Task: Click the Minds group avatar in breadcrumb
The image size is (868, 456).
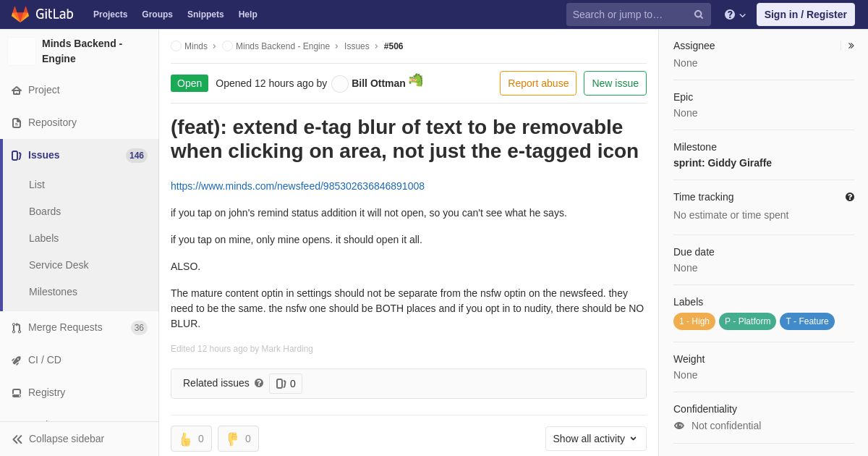Action: coord(176,46)
